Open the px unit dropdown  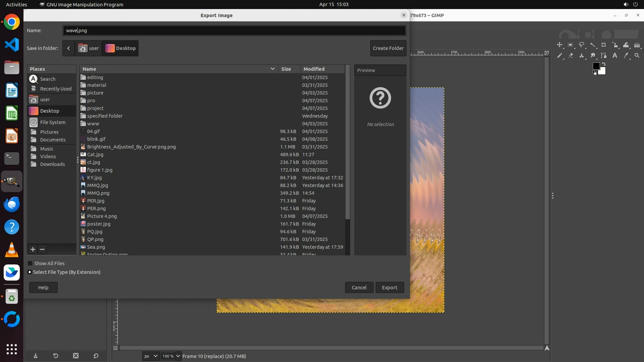click(x=151, y=356)
